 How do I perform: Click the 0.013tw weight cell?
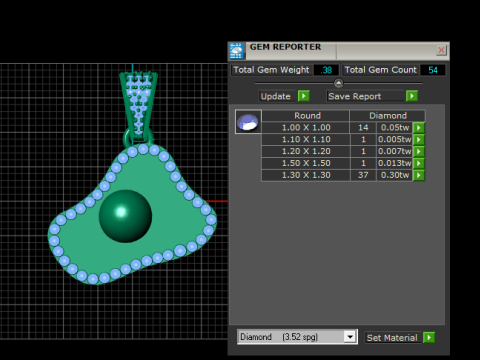tap(395, 163)
